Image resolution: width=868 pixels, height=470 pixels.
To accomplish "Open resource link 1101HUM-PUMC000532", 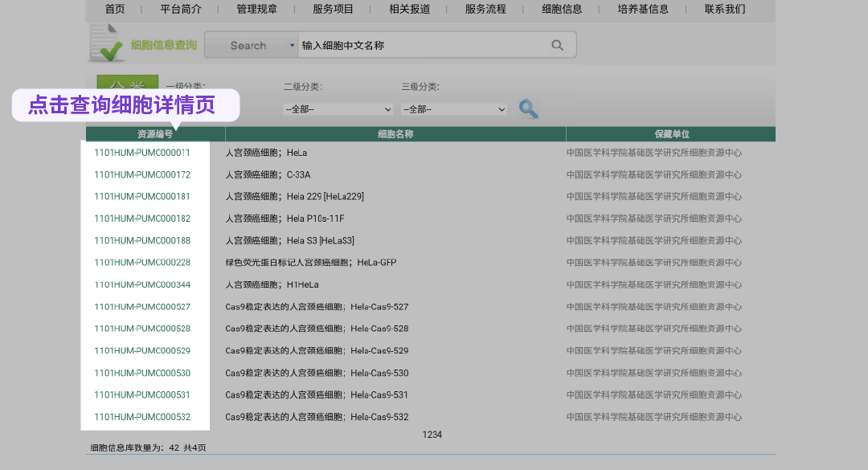I will click(x=142, y=417).
